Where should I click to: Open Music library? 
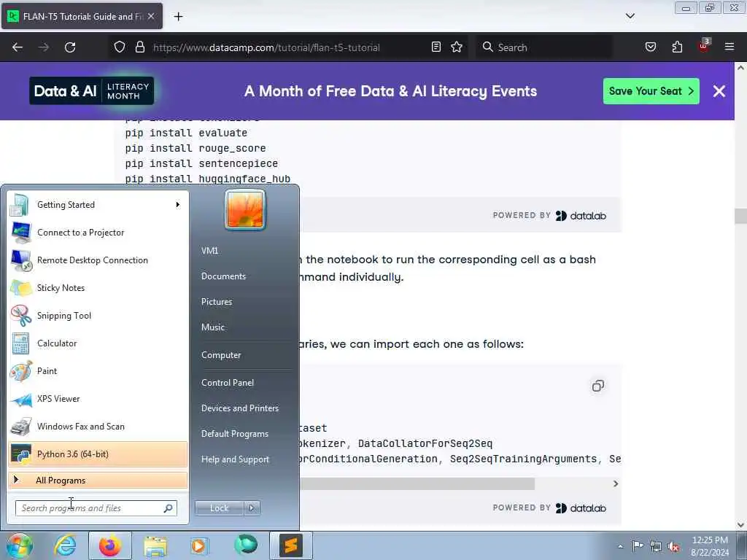point(213,327)
